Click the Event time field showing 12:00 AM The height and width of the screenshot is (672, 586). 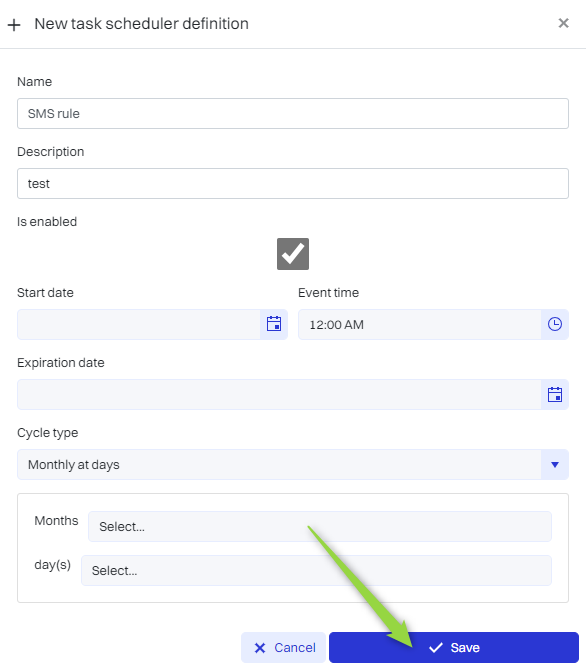420,324
